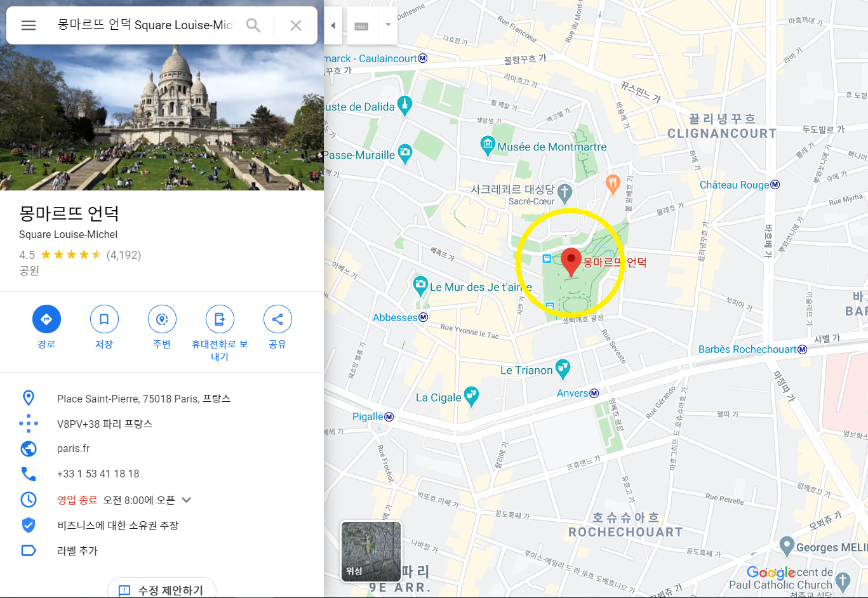Click the red 몽마르뜨 언덕 map pin
The width and height of the screenshot is (868, 598).
pyautogui.click(x=571, y=262)
